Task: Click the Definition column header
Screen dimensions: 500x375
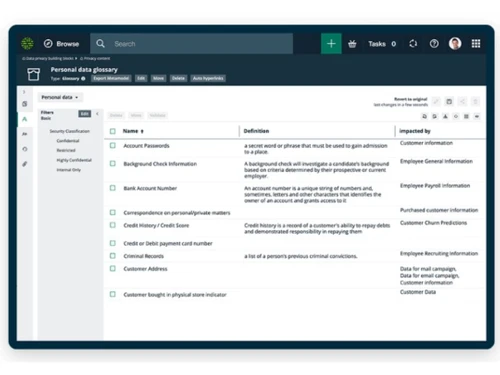Action: 256,131
